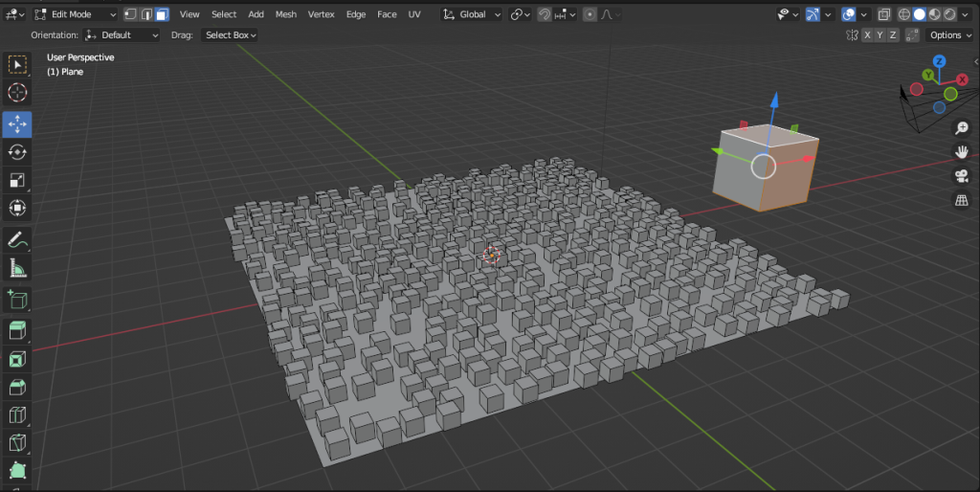This screenshot has height=492, width=980.
Task: Choose the Scale tool
Action: click(17, 179)
